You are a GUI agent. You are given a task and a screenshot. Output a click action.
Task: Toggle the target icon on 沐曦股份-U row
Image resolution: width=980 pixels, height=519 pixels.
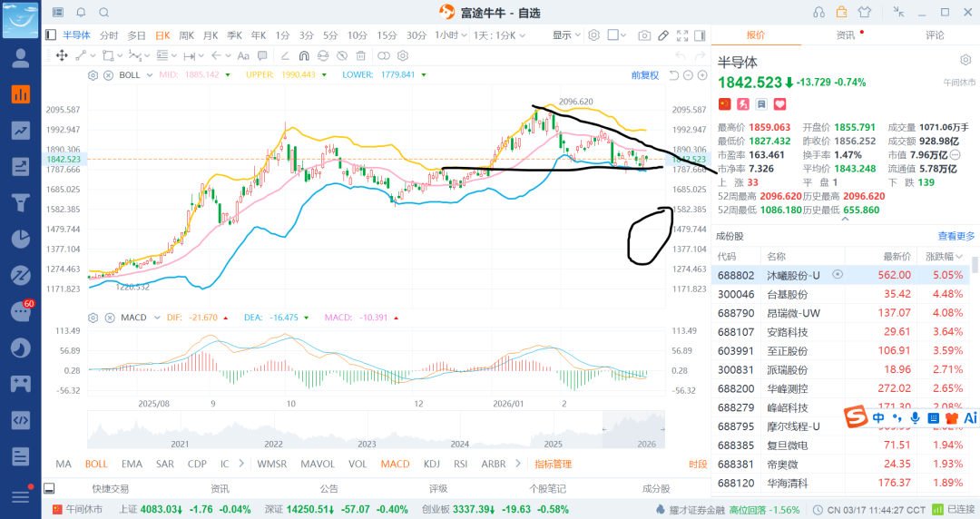coord(838,275)
